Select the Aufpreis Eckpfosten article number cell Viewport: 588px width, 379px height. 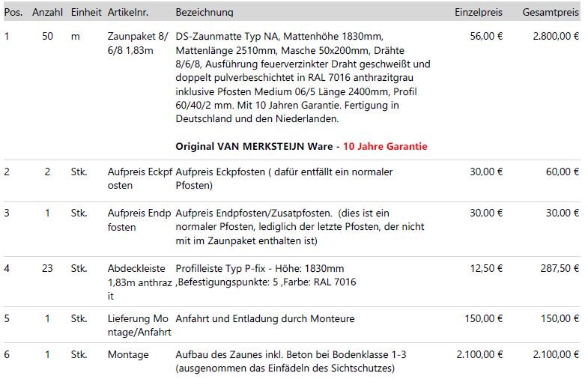coord(139,178)
